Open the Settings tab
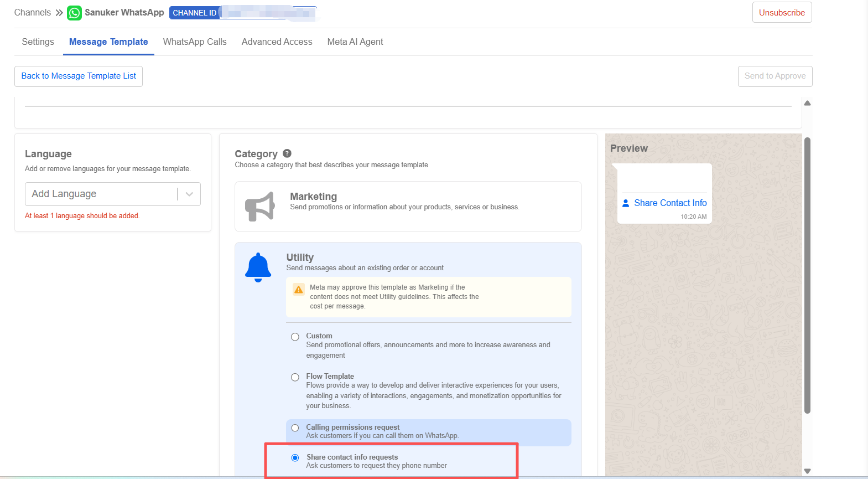 38,42
